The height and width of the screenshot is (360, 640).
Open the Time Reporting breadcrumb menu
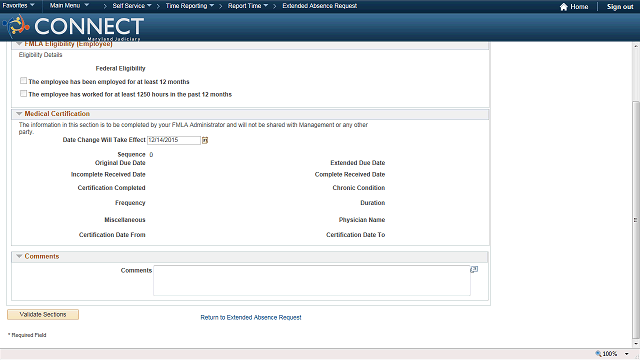tap(190, 6)
